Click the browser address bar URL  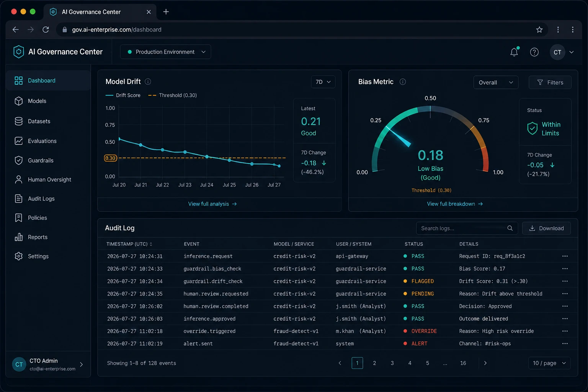coord(117,29)
